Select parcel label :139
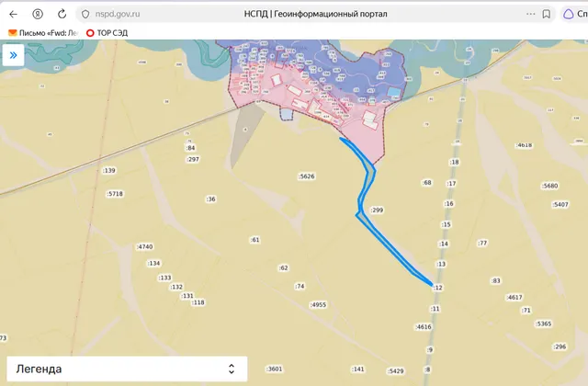 (x=108, y=171)
